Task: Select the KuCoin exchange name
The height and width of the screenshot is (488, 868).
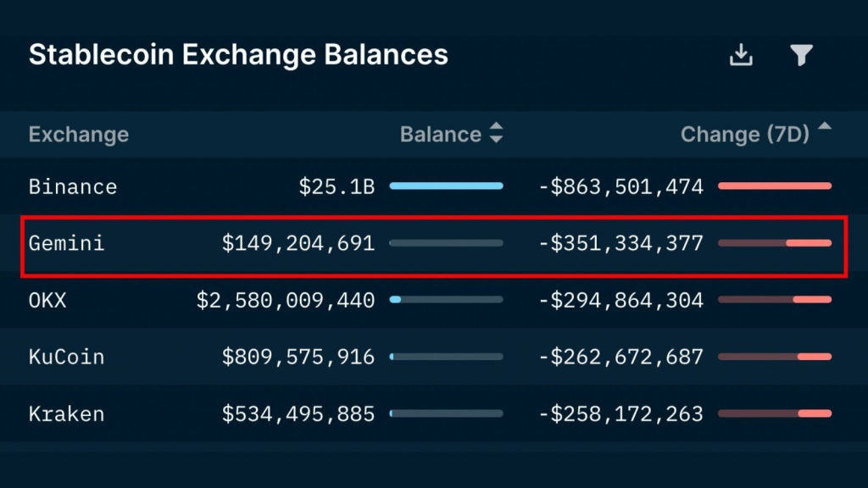Action: point(66,357)
